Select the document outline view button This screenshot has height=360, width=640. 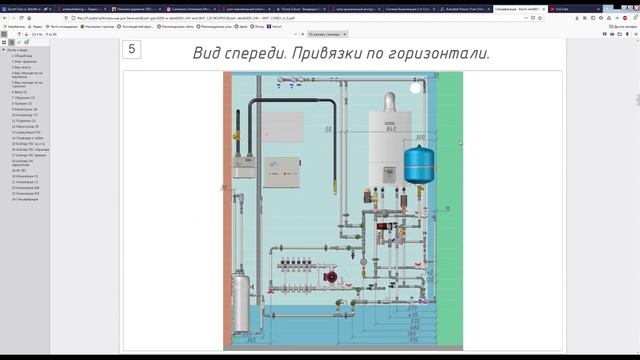11,42
